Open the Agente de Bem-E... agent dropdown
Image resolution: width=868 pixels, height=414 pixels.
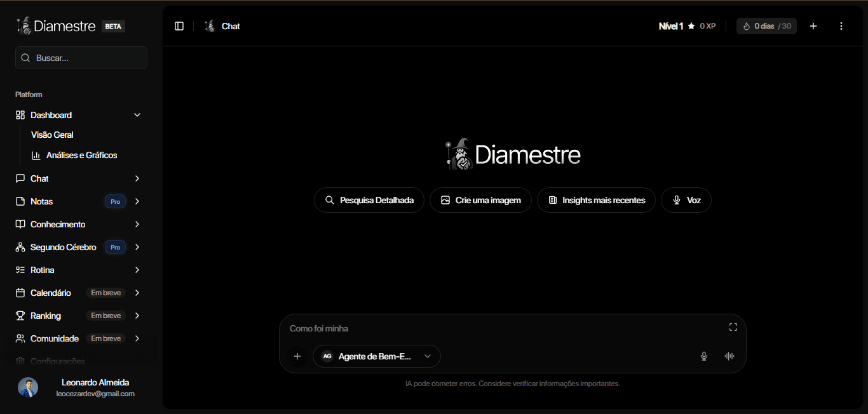[376, 356]
